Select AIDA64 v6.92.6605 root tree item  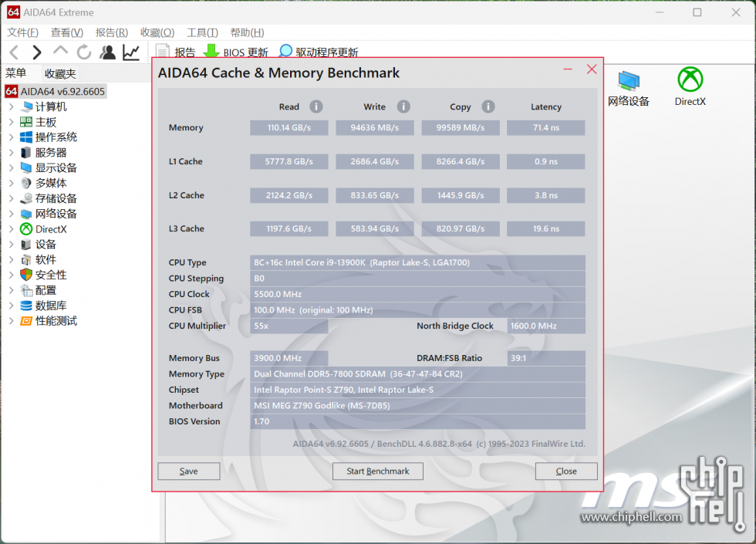pos(56,91)
